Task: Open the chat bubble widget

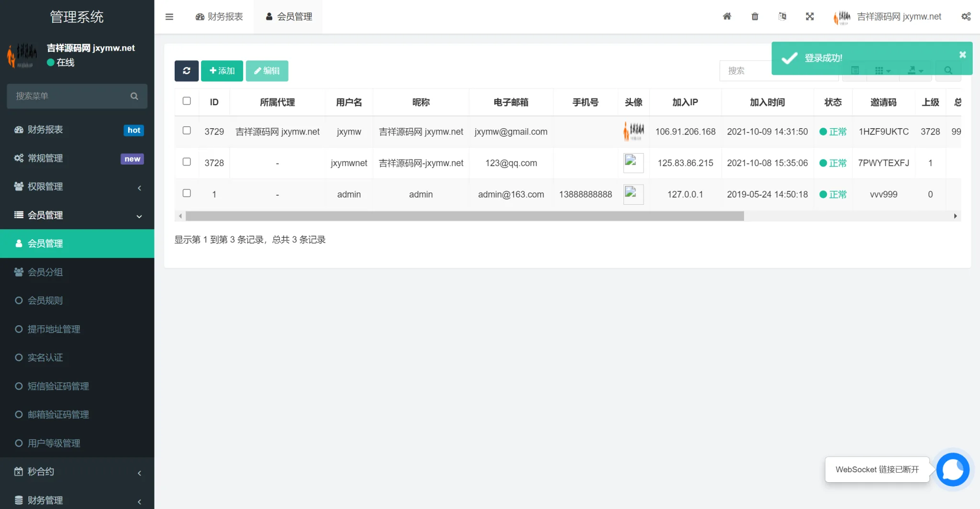Action: [x=953, y=470]
